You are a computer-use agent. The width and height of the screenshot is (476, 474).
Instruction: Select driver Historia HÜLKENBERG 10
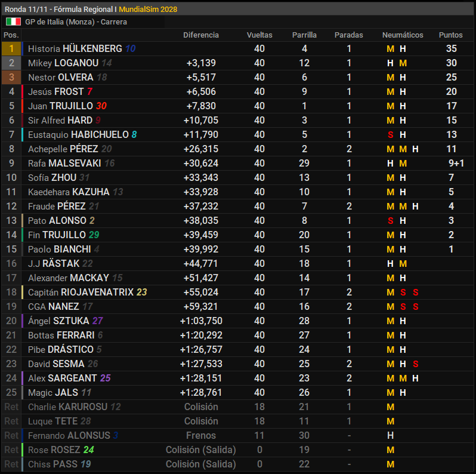point(82,48)
